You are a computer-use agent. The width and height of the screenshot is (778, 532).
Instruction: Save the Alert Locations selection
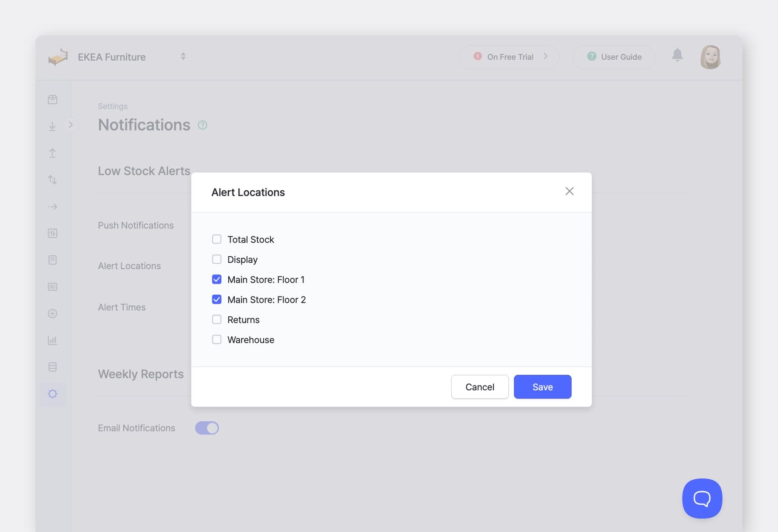click(542, 387)
